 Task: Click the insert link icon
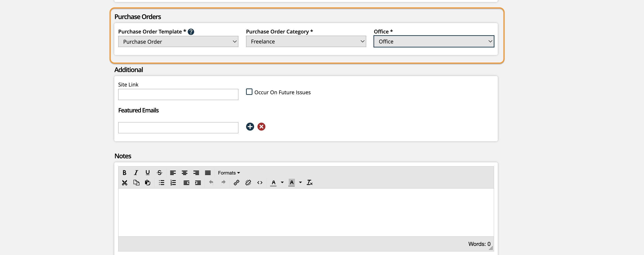(236, 182)
